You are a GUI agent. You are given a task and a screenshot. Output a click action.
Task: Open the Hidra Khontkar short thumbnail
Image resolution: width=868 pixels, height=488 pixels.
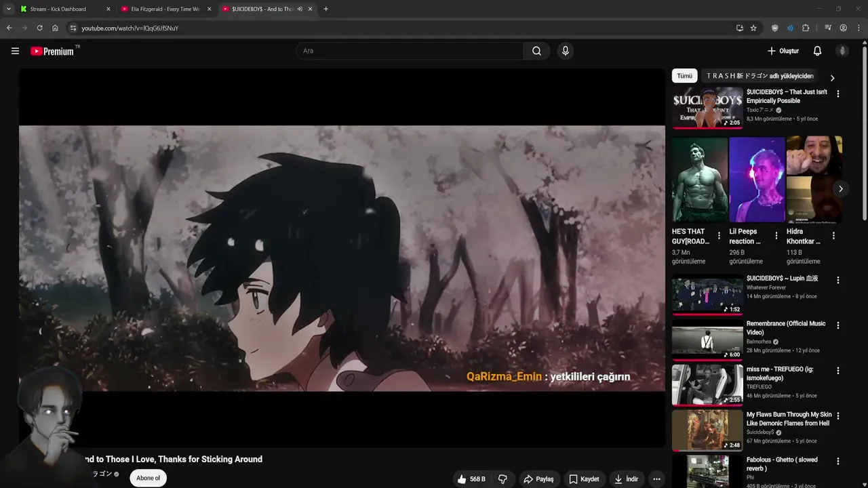click(x=814, y=180)
